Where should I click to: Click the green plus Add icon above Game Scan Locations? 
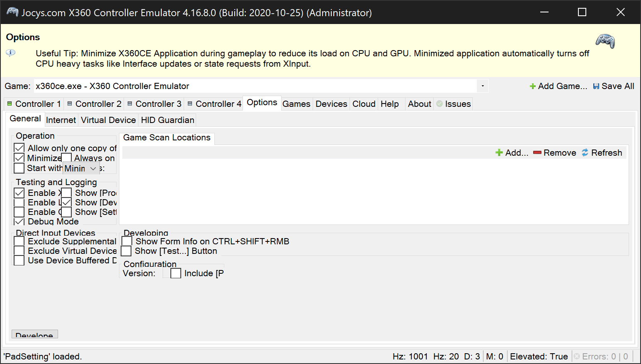tap(499, 152)
